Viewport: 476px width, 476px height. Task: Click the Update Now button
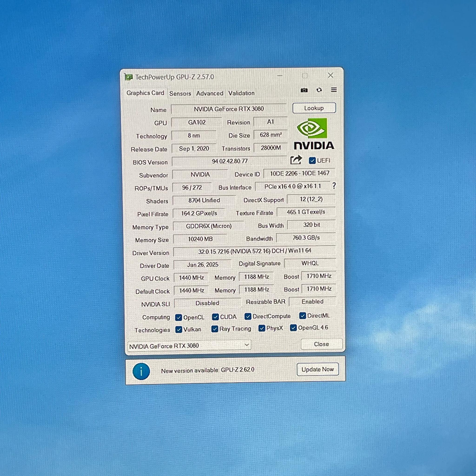pos(317,369)
